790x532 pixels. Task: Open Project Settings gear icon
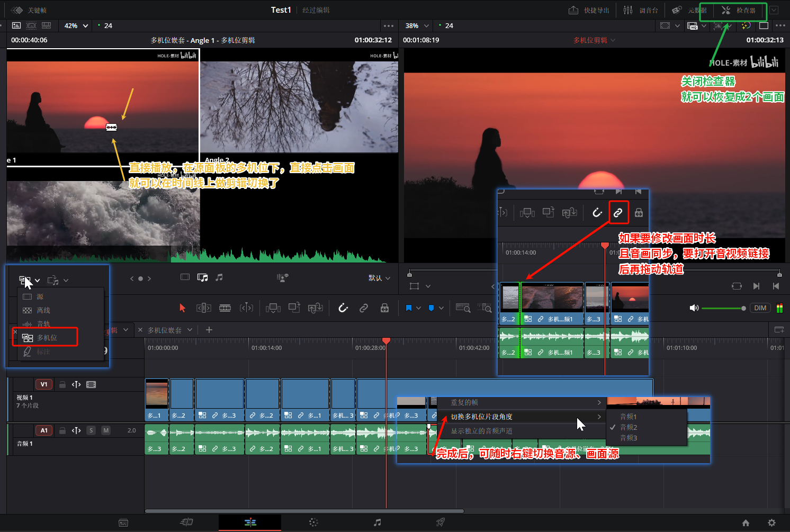771,522
